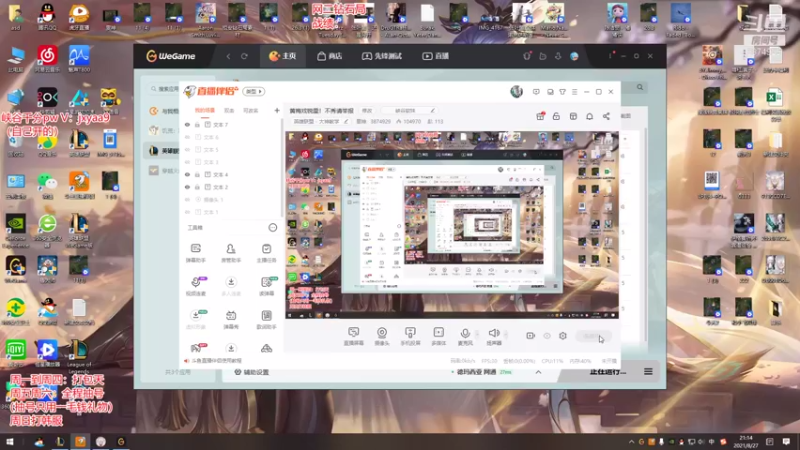The height and width of the screenshot is (450, 800).
Task: Toggle visibility of layer 文本 7
Action: coord(187,124)
